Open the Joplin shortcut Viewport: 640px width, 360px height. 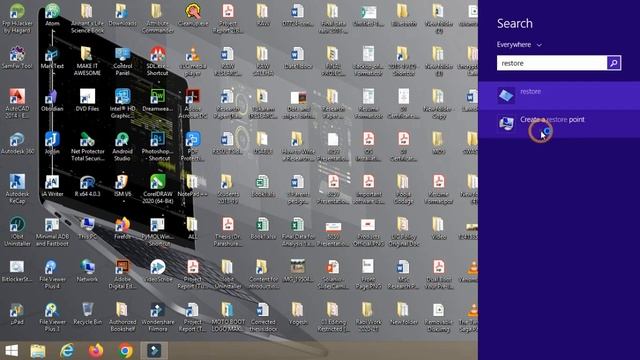tap(52, 143)
